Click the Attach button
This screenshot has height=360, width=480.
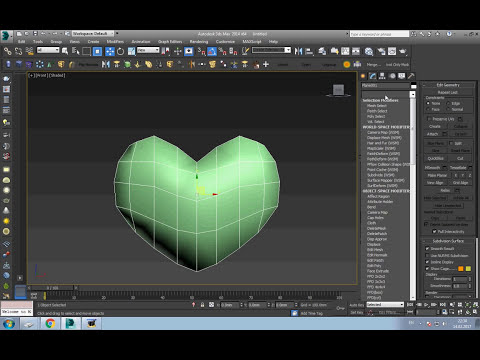tap(433, 134)
